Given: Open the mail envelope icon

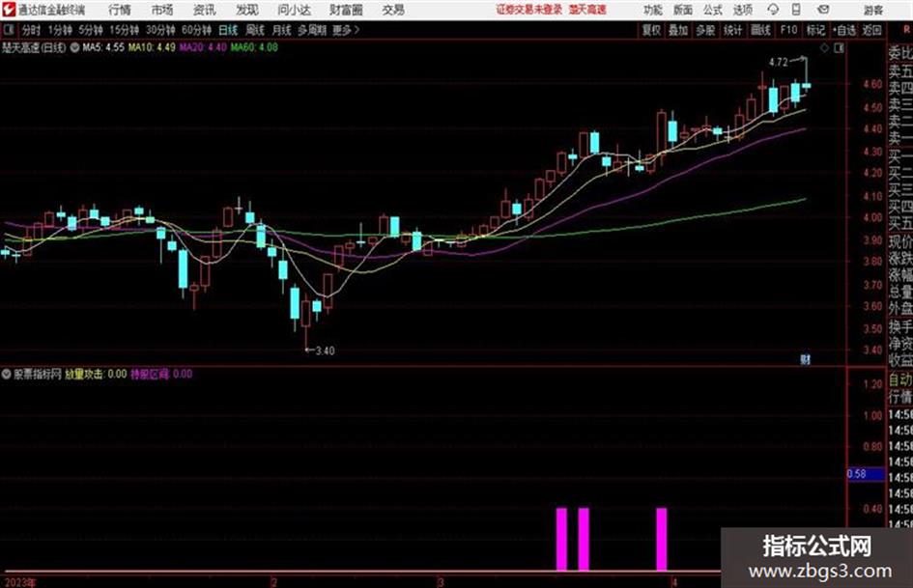Looking at the screenshot, I should (823, 10).
